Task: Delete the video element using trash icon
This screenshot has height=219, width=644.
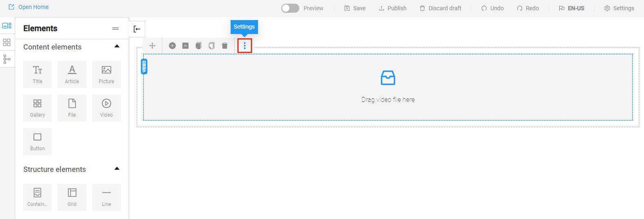Action: (224, 46)
